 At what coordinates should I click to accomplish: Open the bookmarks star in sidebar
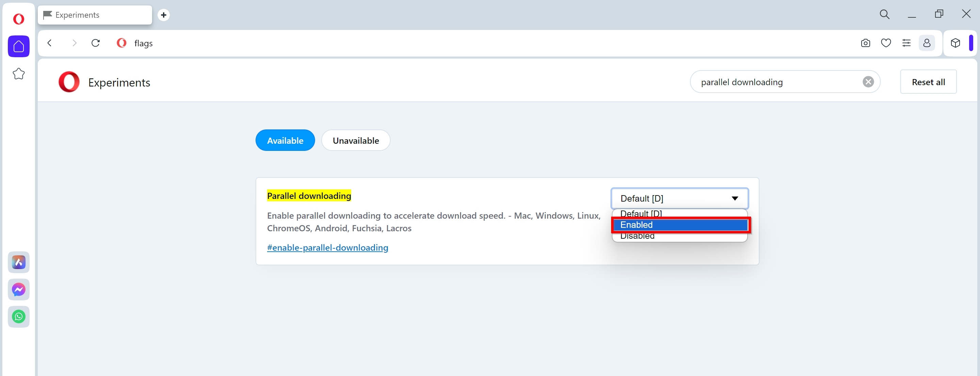pos(19,74)
